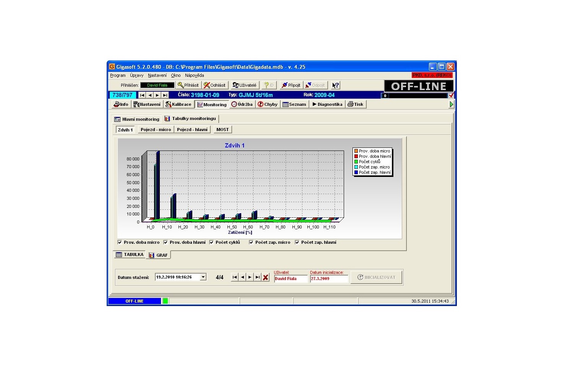562x392 pixels.
Task: Switch to the Hlavní monitoring tab
Action: click(x=137, y=119)
